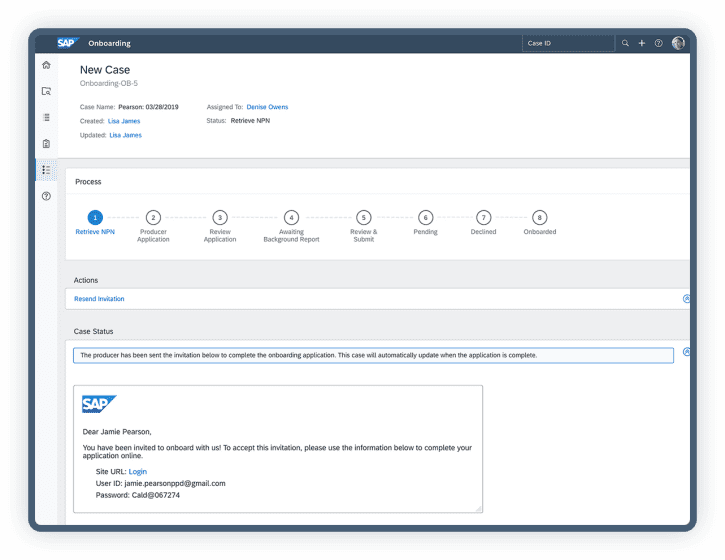Image resolution: width=725 pixels, height=560 pixels.
Task: Click the SAP logo in header
Action: (x=68, y=43)
